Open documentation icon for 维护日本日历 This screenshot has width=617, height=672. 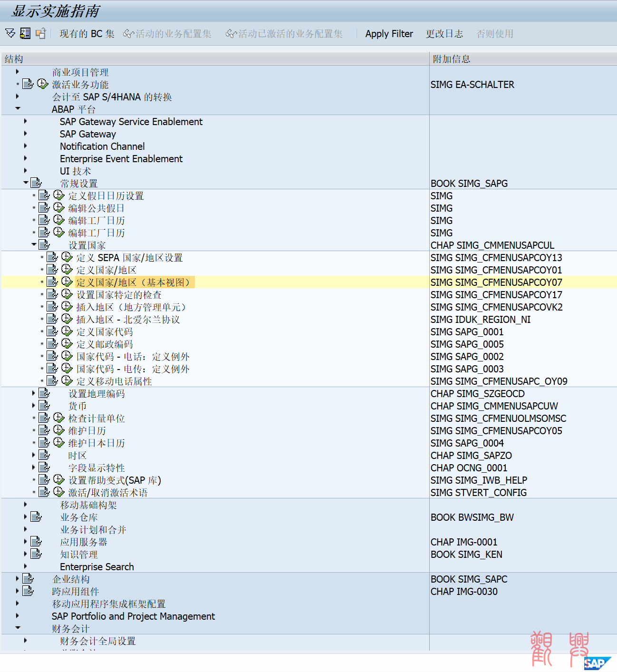[x=44, y=443]
